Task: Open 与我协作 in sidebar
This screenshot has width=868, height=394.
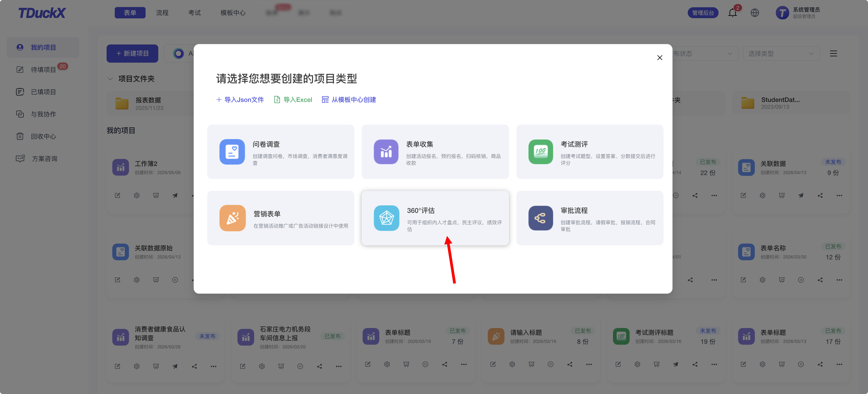Action: point(43,114)
